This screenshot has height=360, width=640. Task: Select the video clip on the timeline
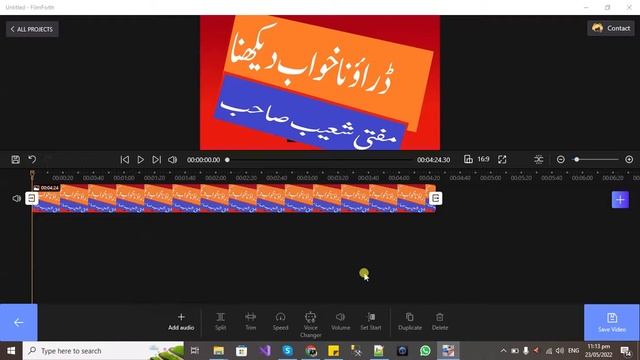coord(234,198)
